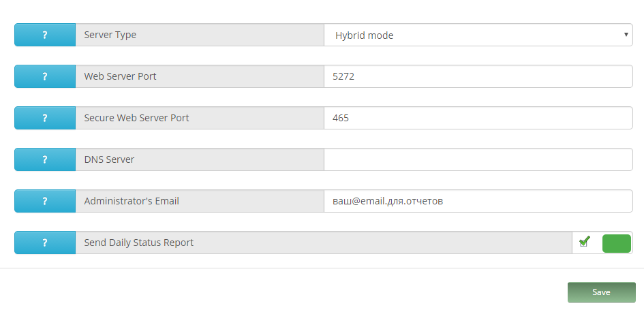The image size is (644, 310).
Task: Select the Administrator's Email input box
Action: tap(477, 201)
